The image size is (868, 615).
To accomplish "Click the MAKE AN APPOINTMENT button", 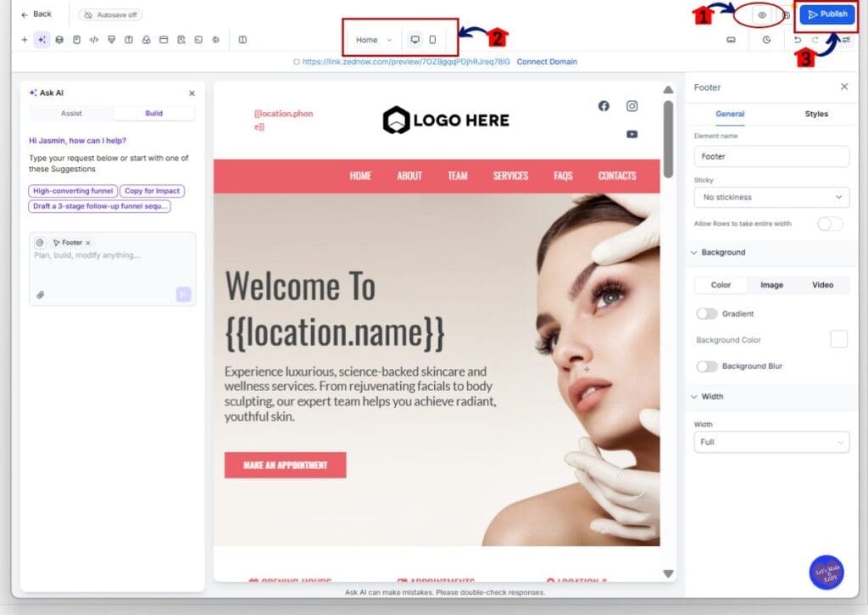I will (285, 465).
